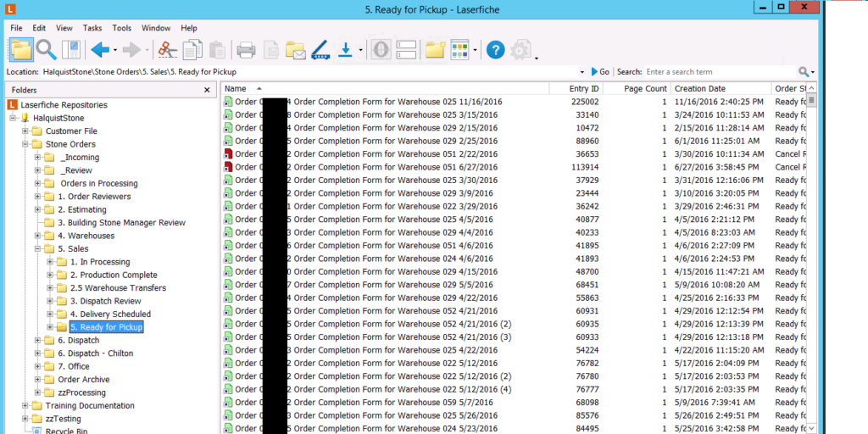Open the Edit menu
Screen dimensions: 868x434
tap(39, 28)
